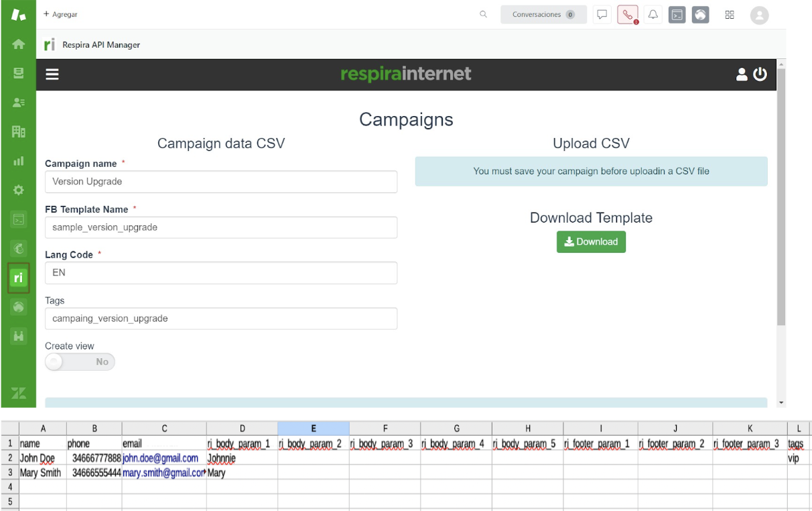Click the Agregar tab

60,14
